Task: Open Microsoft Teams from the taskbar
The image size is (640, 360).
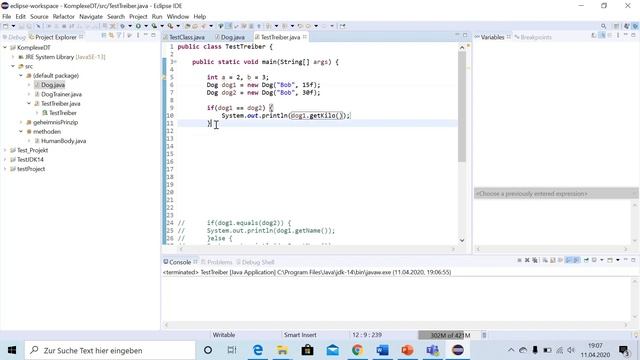Action: pos(433,350)
